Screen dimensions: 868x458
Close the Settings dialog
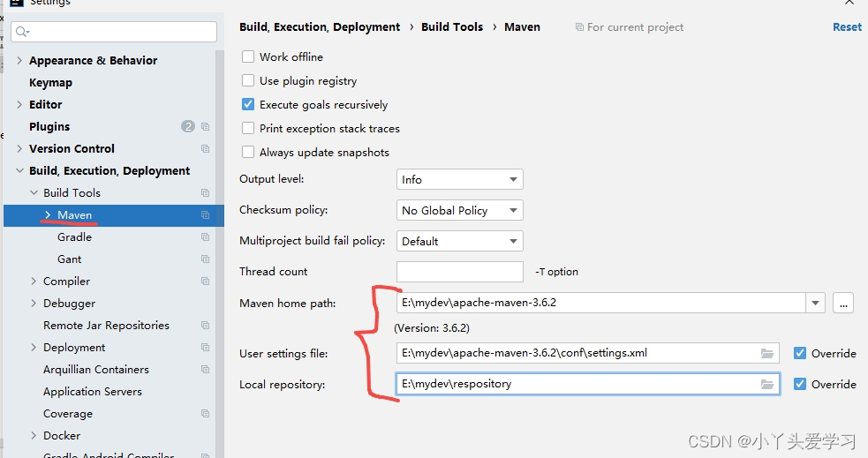pyautogui.click(x=849, y=3)
